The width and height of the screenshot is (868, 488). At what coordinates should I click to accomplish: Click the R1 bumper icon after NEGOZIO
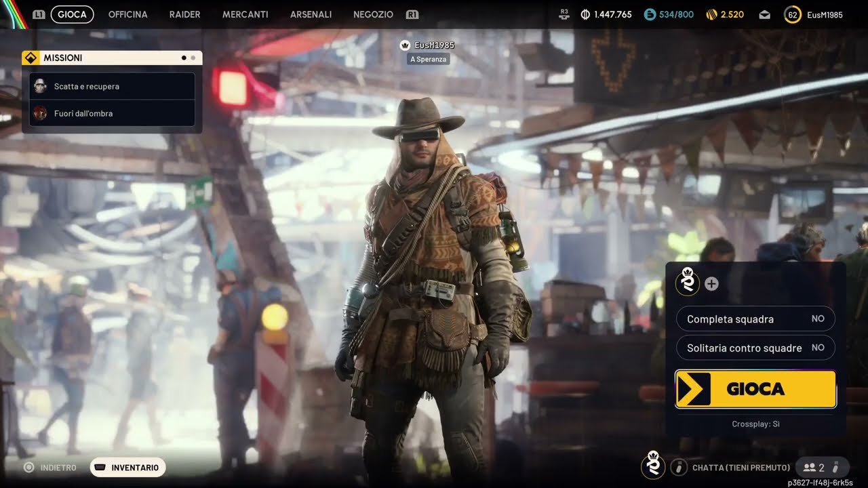coord(412,14)
